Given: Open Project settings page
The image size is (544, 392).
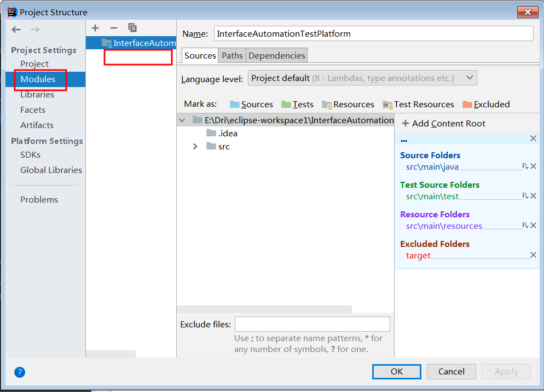Looking at the screenshot, I should pyautogui.click(x=34, y=64).
